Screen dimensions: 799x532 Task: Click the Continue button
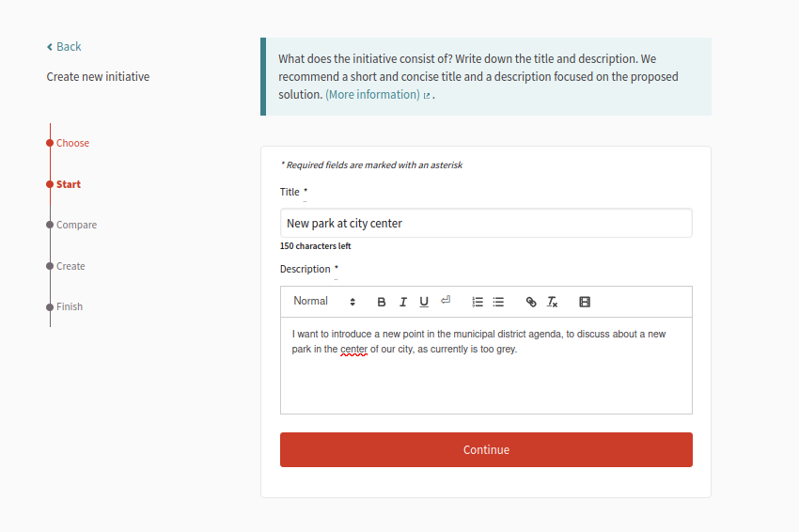click(486, 449)
